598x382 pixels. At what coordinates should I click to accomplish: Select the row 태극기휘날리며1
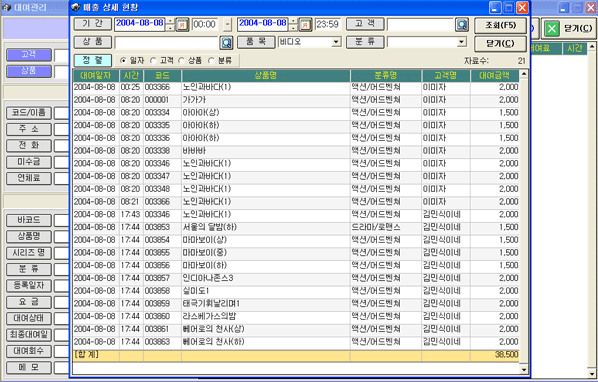pyautogui.click(x=296, y=304)
